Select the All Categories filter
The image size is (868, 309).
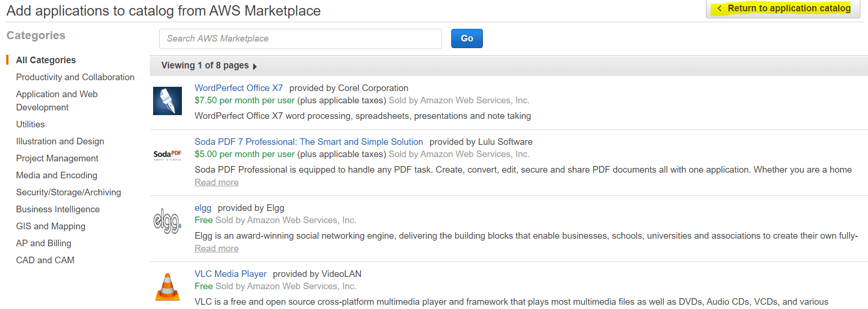(x=46, y=60)
